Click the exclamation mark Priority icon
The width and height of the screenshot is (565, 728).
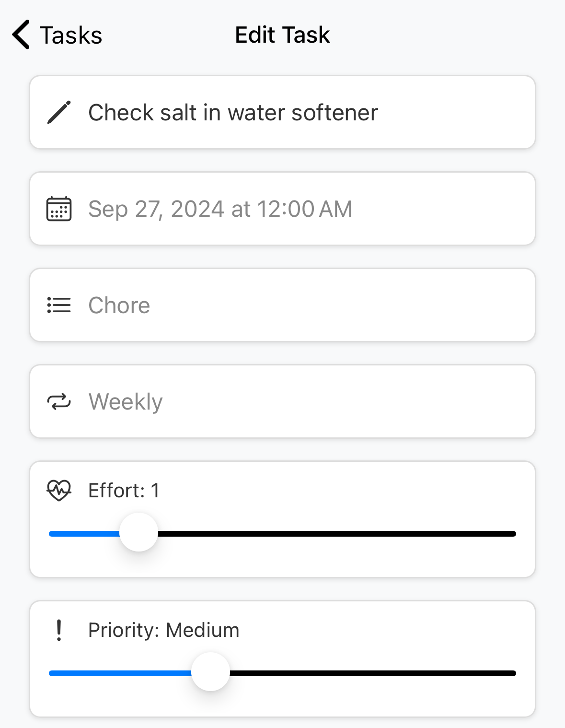(59, 630)
